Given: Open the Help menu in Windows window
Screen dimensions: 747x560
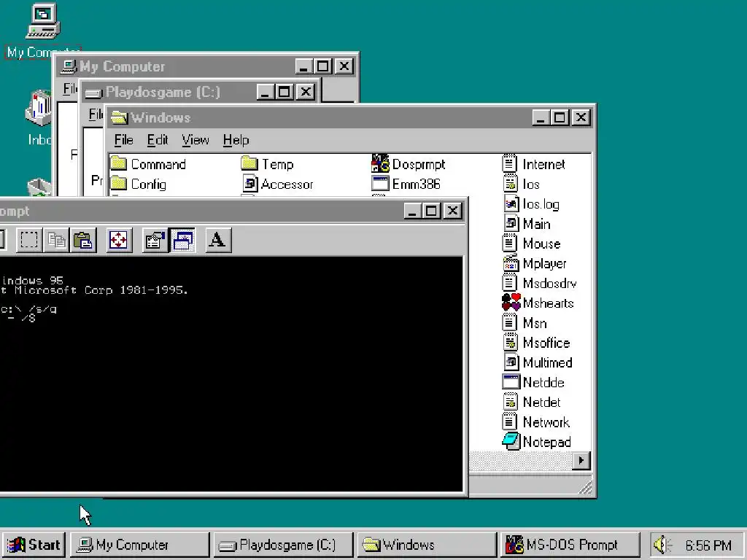Looking at the screenshot, I should (x=236, y=140).
